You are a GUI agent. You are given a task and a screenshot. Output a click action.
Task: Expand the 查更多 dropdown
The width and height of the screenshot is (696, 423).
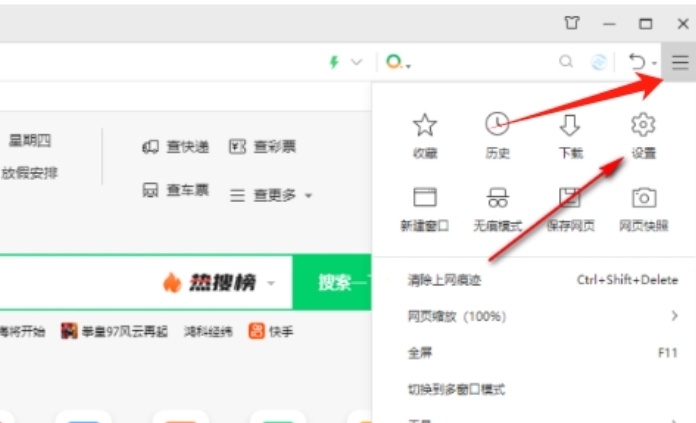click(308, 196)
